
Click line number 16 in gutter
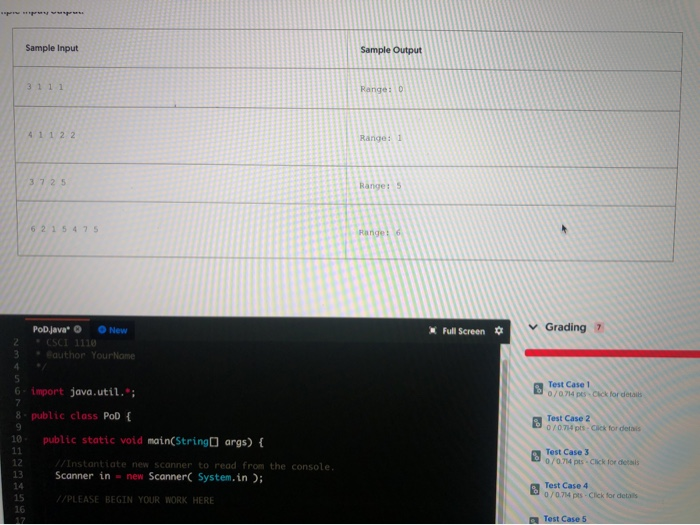[19, 509]
